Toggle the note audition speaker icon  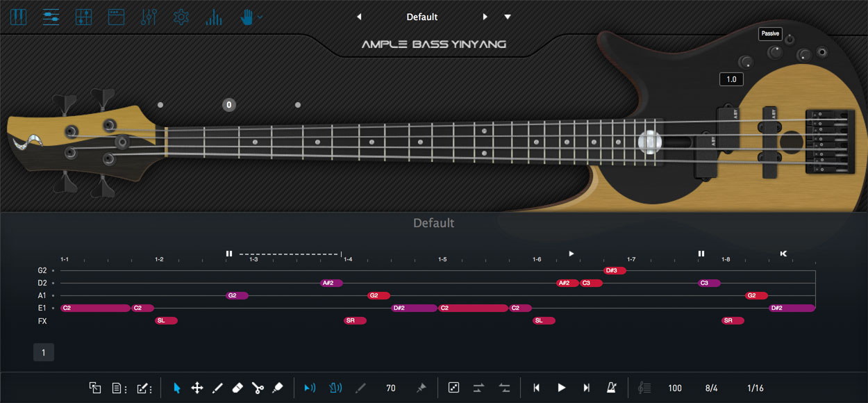click(x=310, y=388)
